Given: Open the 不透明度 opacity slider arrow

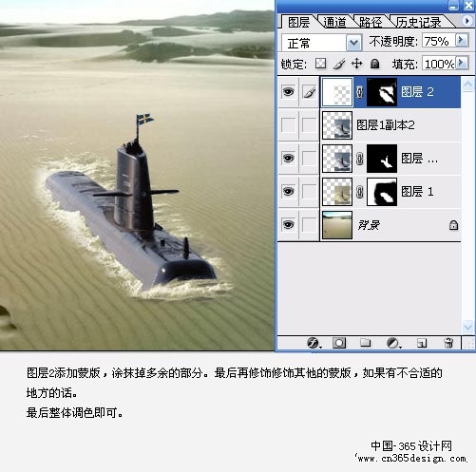Looking at the screenshot, I should (x=462, y=40).
